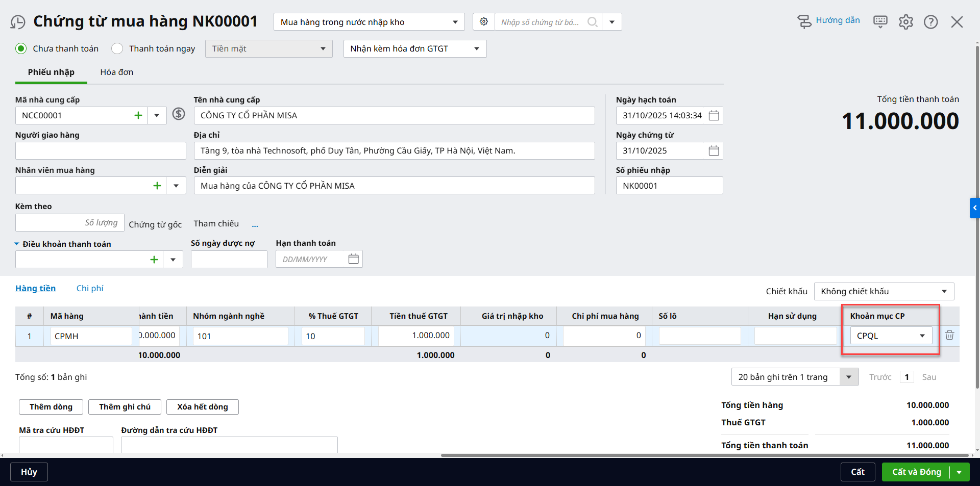Delete row 1 with the trash icon
The image size is (980, 486).
pos(949,336)
